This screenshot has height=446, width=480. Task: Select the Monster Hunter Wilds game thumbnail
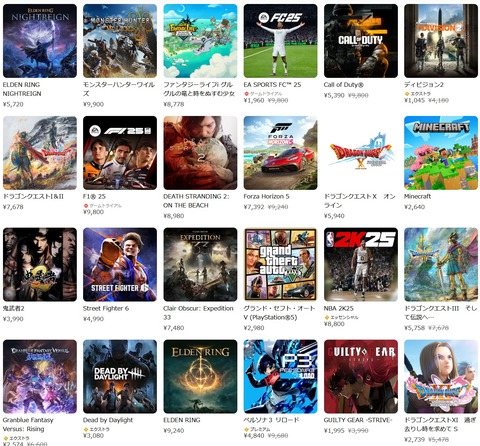[120, 41]
